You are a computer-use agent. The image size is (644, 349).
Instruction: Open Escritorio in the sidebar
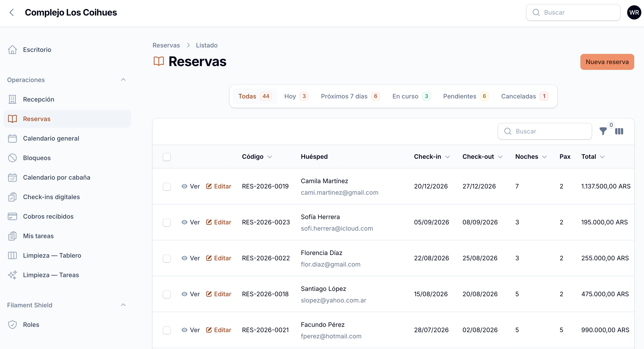click(67, 49)
